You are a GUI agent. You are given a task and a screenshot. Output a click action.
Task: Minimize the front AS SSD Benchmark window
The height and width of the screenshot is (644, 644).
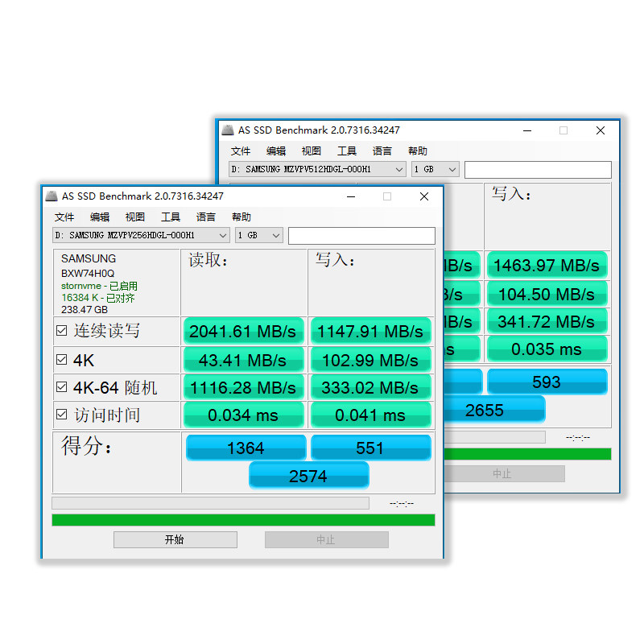click(351, 196)
